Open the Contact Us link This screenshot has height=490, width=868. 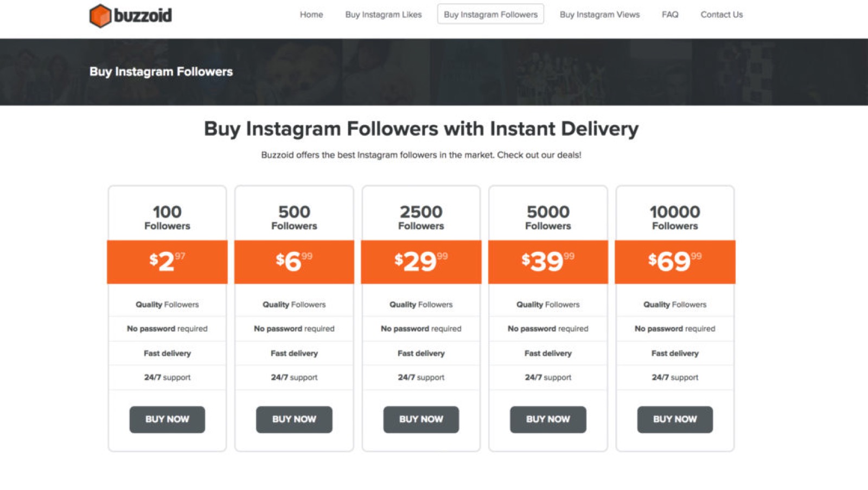tap(722, 15)
